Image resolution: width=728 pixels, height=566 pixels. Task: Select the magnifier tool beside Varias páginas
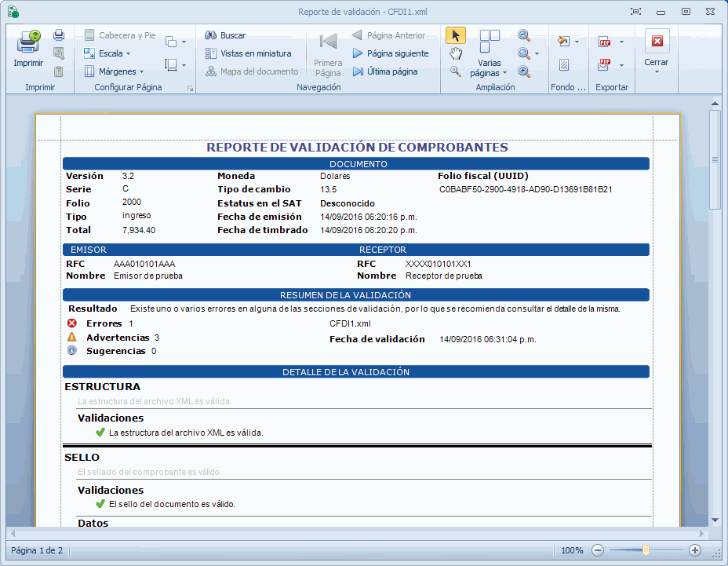455,71
